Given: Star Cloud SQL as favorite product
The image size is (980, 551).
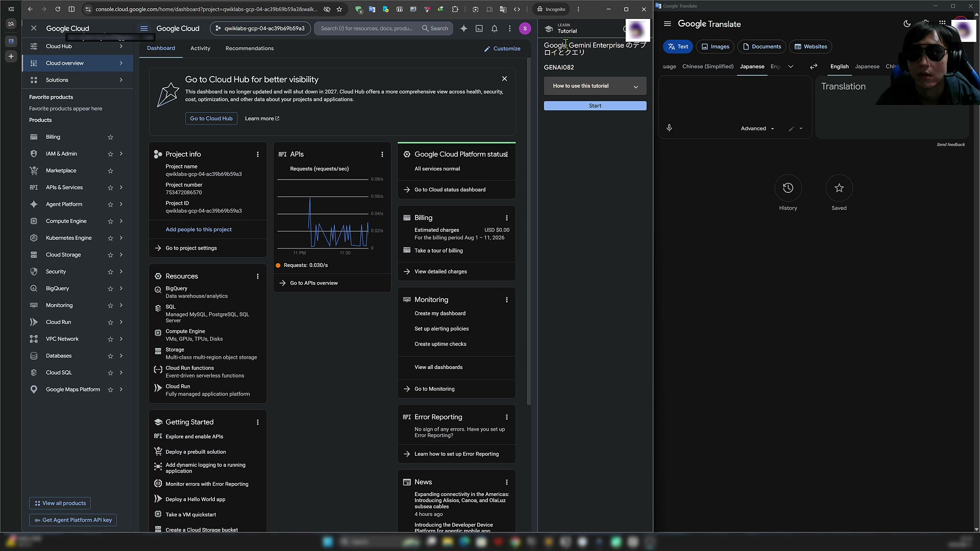Looking at the screenshot, I should click(x=110, y=373).
